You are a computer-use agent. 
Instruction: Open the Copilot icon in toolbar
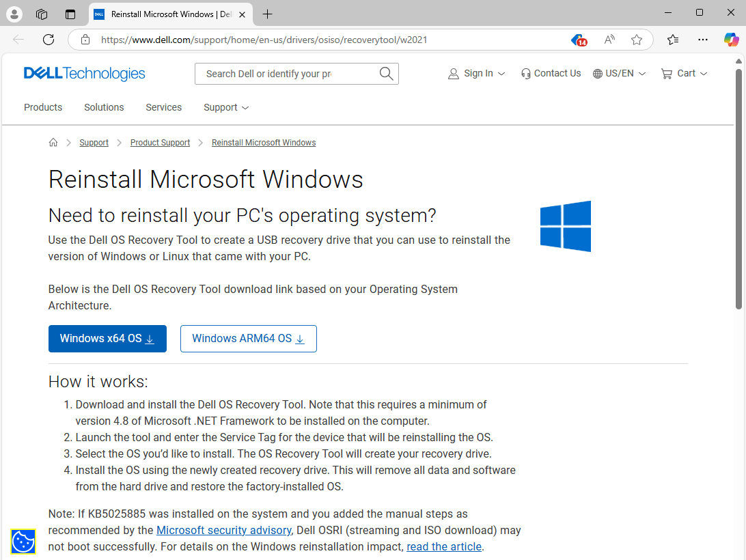click(731, 40)
